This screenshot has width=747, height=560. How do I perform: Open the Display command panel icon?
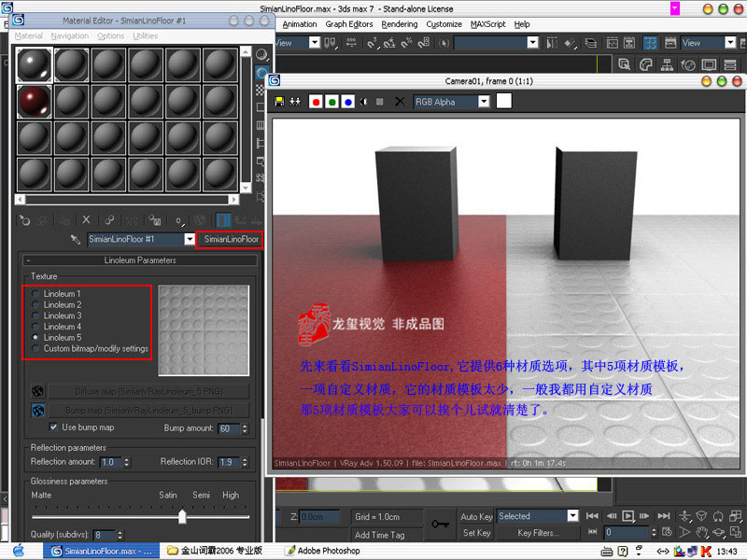coord(709,64)
